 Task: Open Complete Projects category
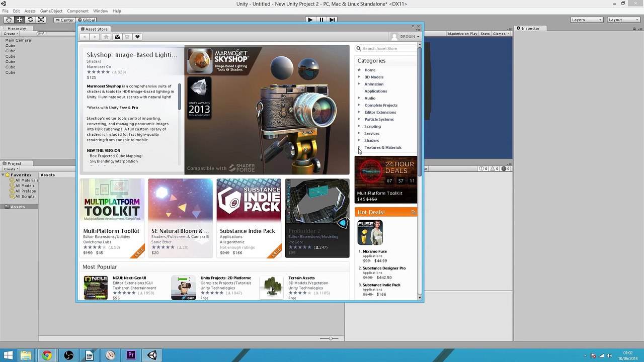click(381, 105)
